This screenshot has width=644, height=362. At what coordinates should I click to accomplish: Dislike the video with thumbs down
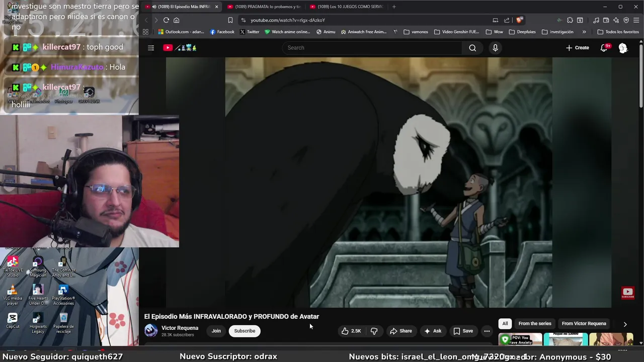coord(374,331)
